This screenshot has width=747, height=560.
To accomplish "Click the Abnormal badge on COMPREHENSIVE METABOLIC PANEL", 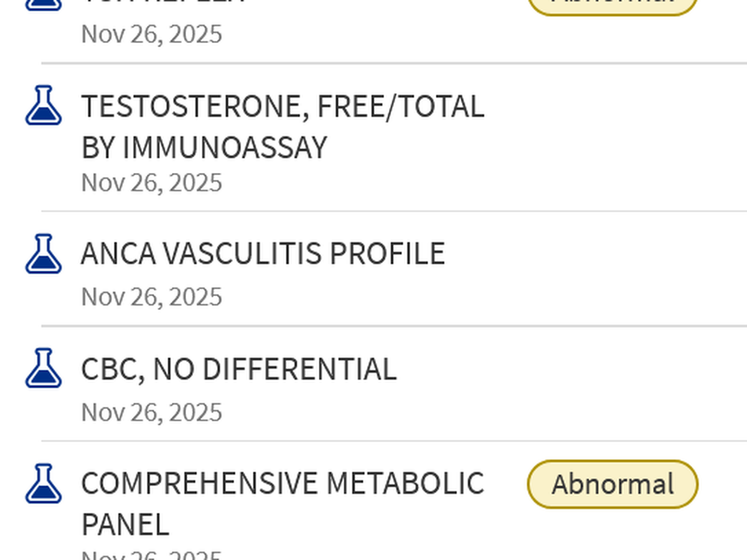I will coord(613,484).
